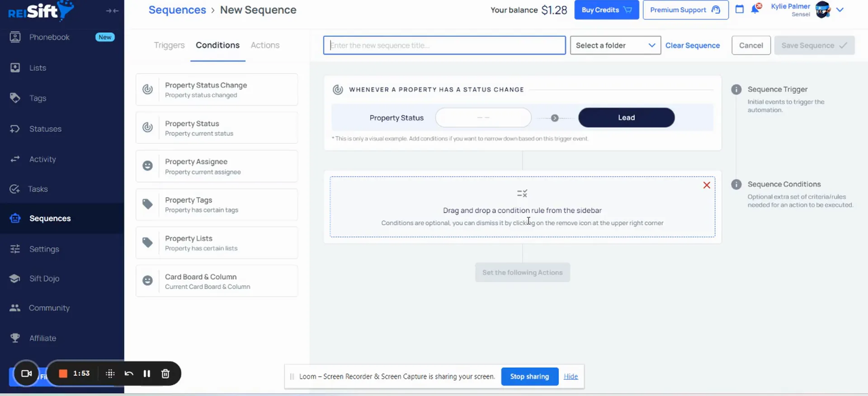The height and width of the screenshot is (396, 868).
Task: Click the sequence title input field
Action: point(444,45)
